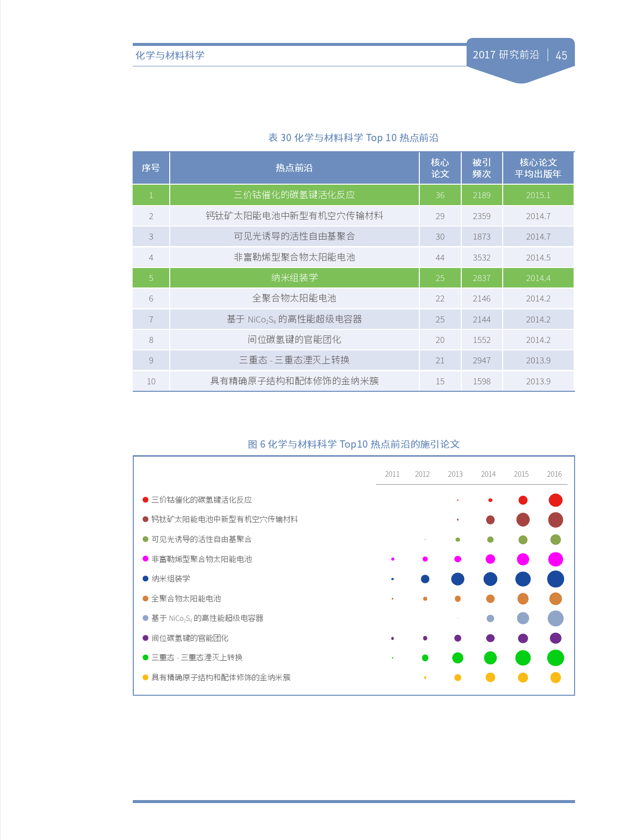Click the large blue 2016 bubble in the 纳米组装学 row

point(555,579)
